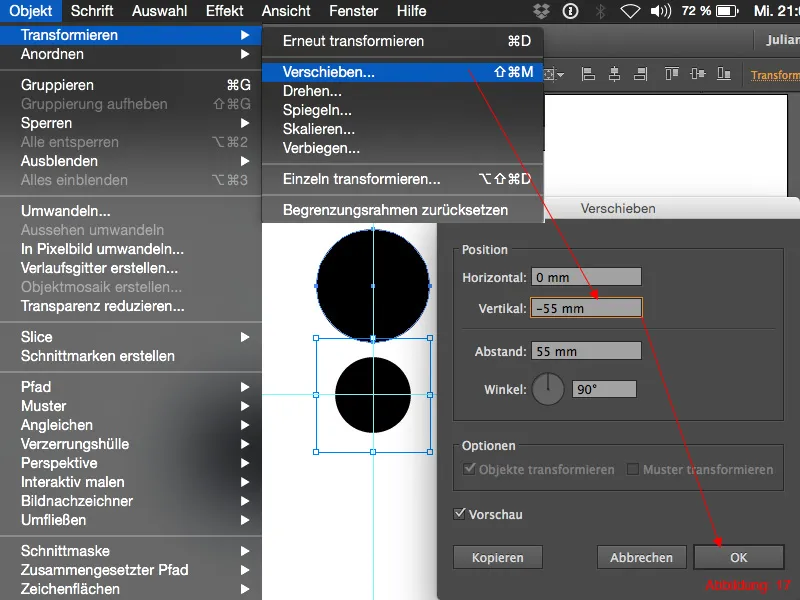Viewport: 800px width, 600px height.
Task: Choose Schnittmarken erstellen
Action: [x=131, y=356]
